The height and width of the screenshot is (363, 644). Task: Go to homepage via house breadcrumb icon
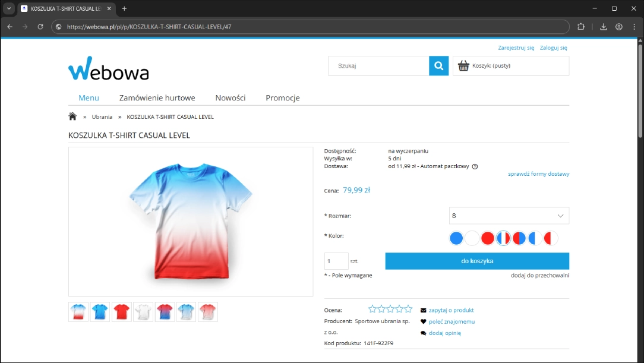(x=72, y=116)
